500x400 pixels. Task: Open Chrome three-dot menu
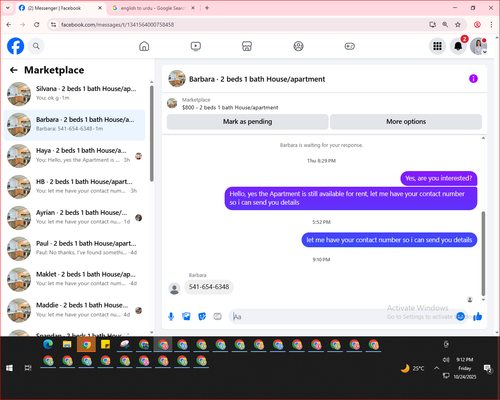point(491,24)
